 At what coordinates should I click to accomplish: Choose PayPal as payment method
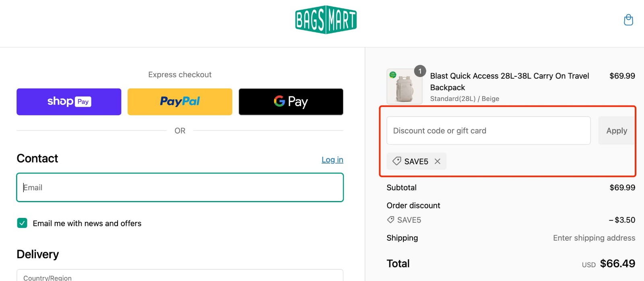pyautogui.click(x=180, y=101)
